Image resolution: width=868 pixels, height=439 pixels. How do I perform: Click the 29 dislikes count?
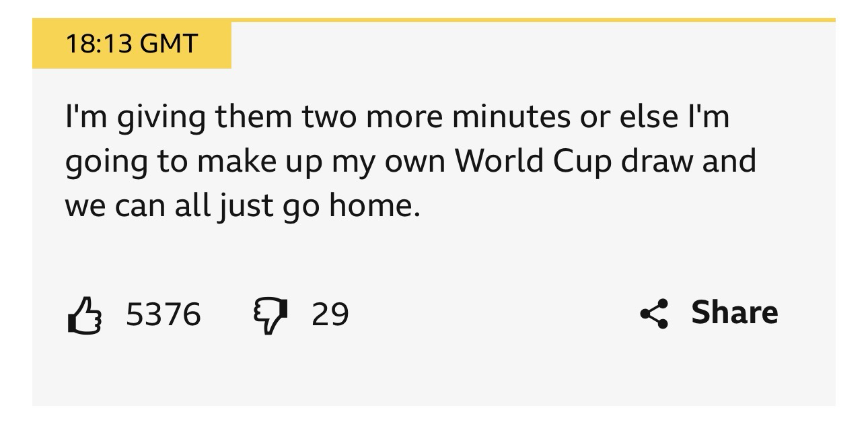click(330, 314)
